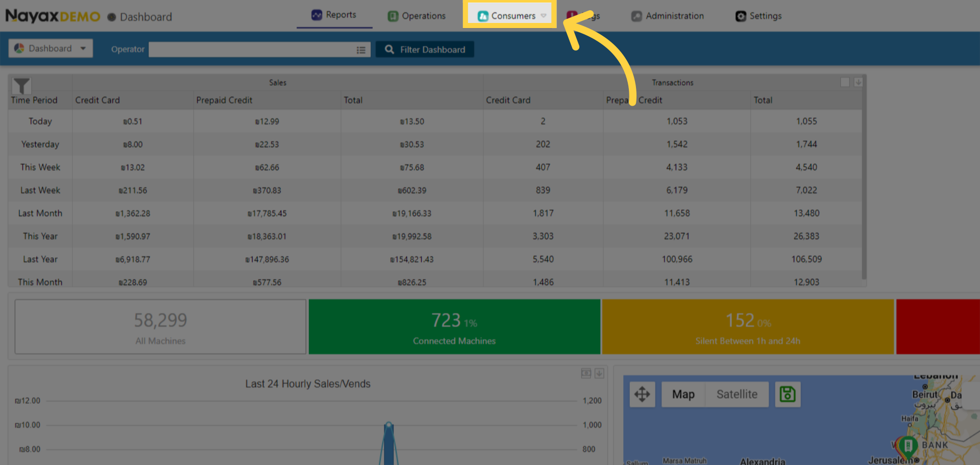Click the download arrow icon above Transactions table
This screenshot has width=980, height=465.
(x=859, y=82)
